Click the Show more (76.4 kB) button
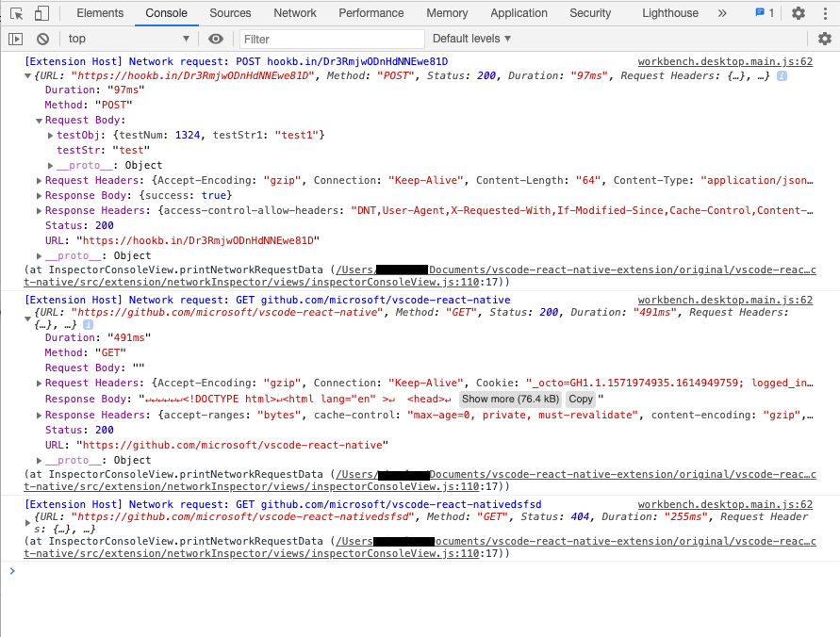This screenshot has height=637, width=840. (x=509, y=399)
